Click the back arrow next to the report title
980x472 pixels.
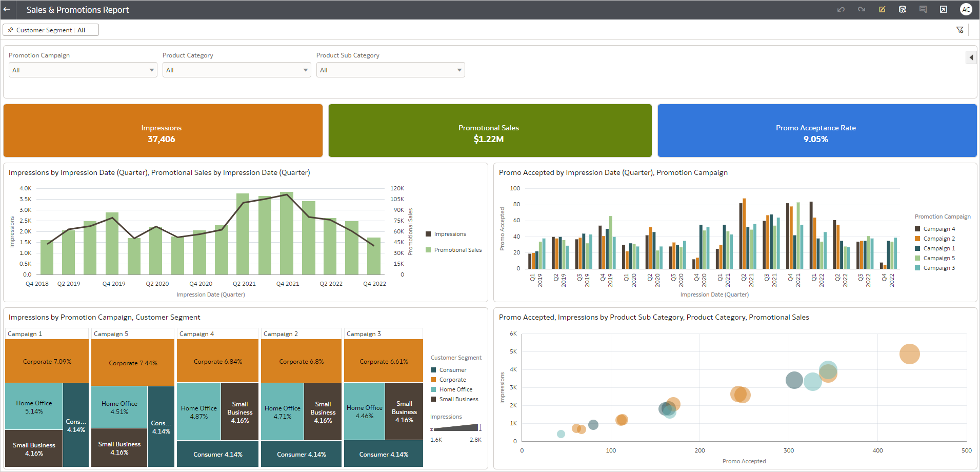tap(7, 9)
